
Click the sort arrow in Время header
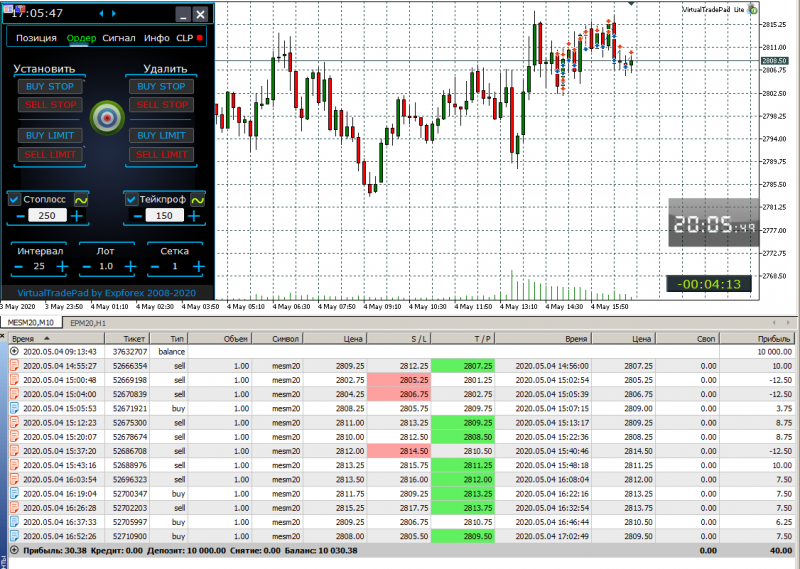pos(47,338)
